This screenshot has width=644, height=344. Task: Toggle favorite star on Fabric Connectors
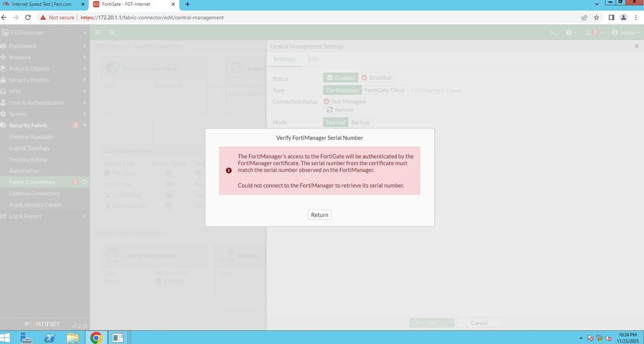(84, 181)
